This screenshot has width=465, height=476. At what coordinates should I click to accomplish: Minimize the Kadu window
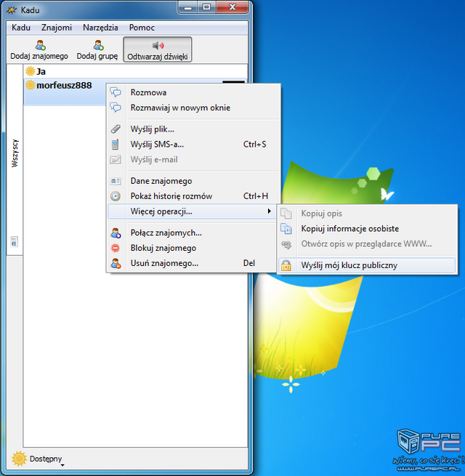pyautogui.click(x=187, y=7)
